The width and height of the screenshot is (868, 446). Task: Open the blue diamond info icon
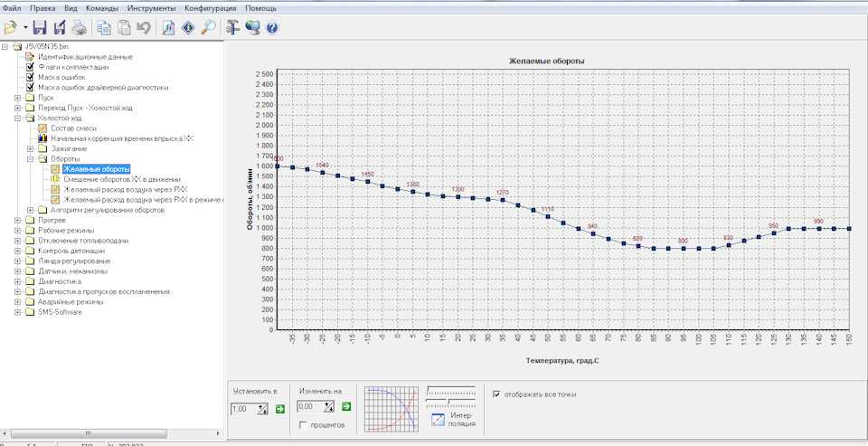point(188,28)
